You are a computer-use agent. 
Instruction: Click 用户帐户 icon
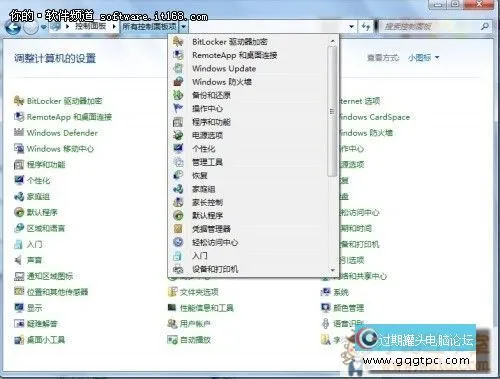coord(172,324)
